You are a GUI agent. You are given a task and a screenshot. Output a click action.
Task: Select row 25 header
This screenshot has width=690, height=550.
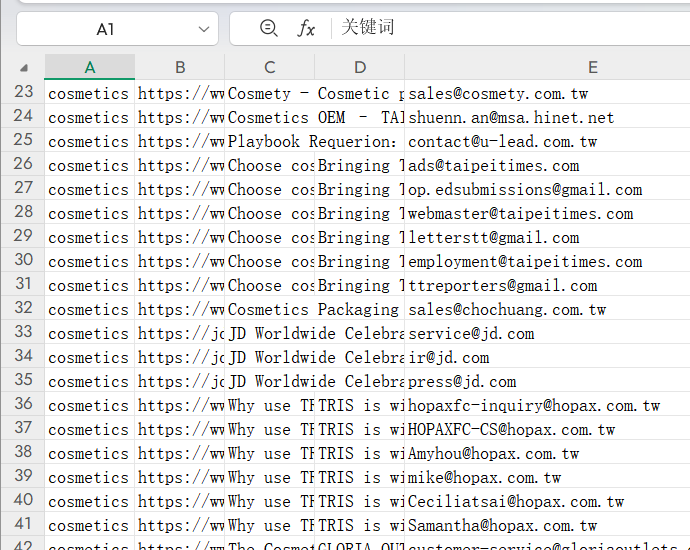pos(23,140)
